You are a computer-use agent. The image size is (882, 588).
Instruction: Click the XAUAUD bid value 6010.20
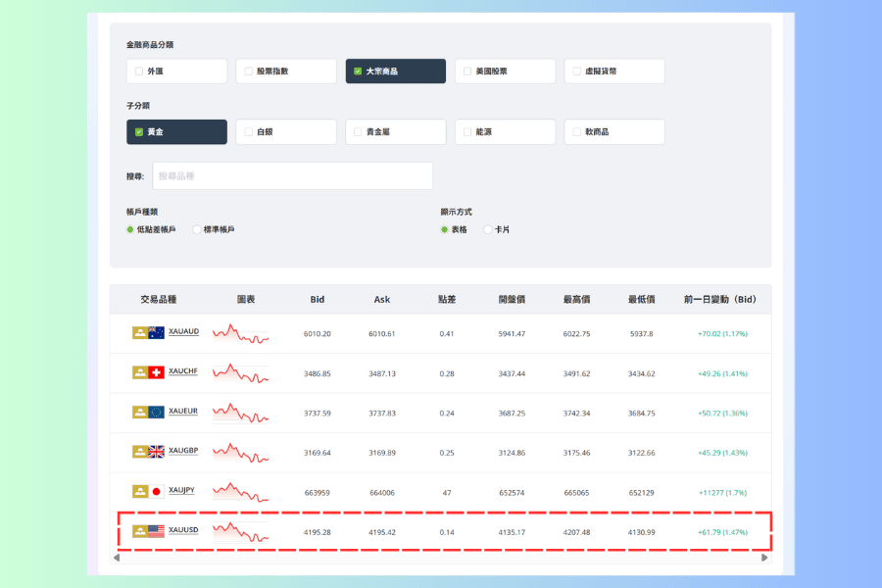[x=318, y=334]
